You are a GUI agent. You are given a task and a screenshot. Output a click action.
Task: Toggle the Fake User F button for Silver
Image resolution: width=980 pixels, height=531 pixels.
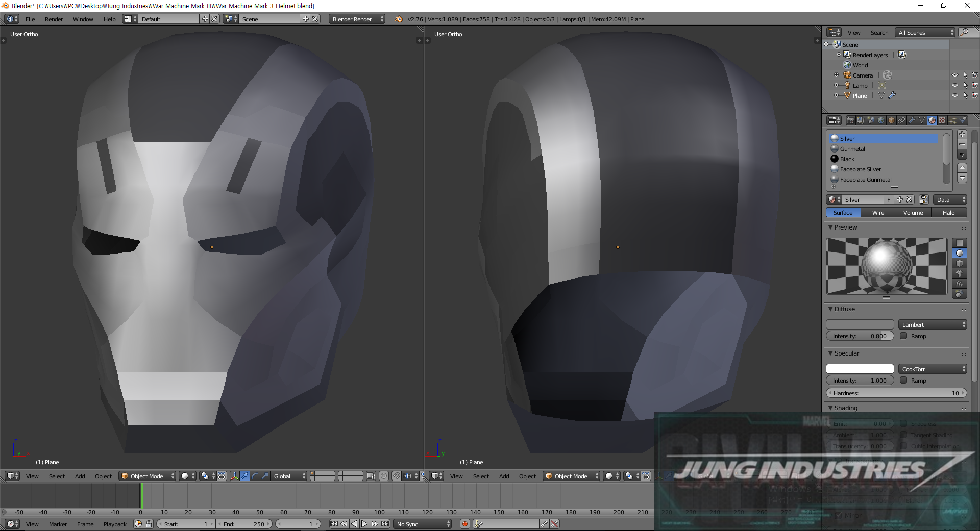click(x=889, y=199)
